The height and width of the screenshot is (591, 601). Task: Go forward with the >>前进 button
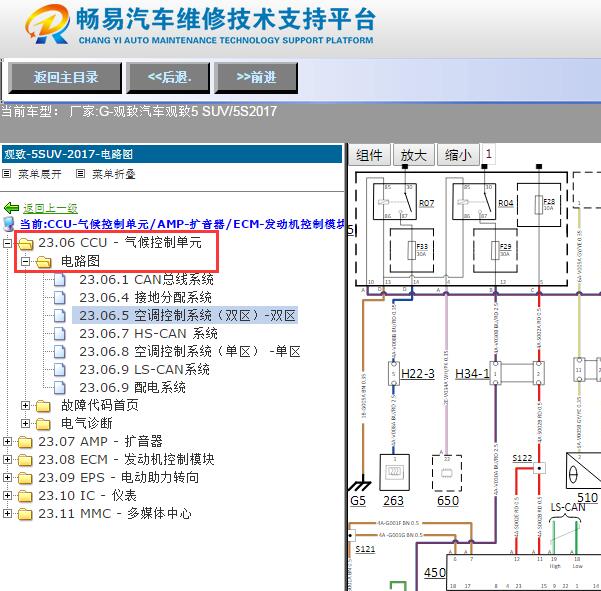(x=256, y=78)
